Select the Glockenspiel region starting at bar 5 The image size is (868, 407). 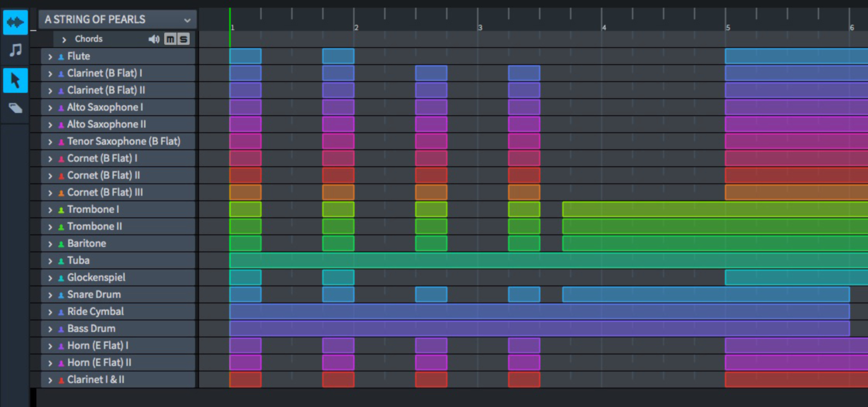click(x=796, y=277)
